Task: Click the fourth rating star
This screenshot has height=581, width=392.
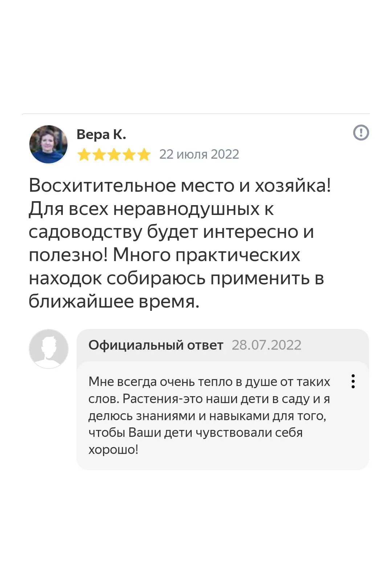Action: point(129,155)
